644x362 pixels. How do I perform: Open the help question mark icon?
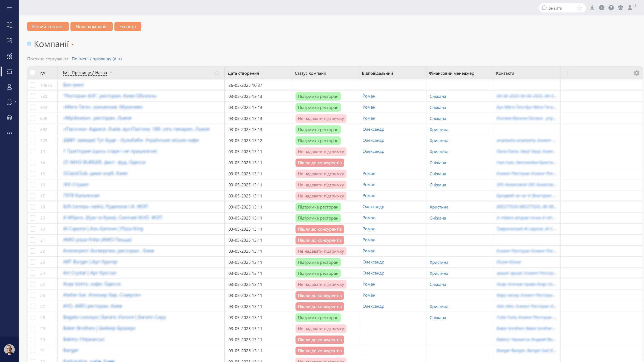(611, 8)
